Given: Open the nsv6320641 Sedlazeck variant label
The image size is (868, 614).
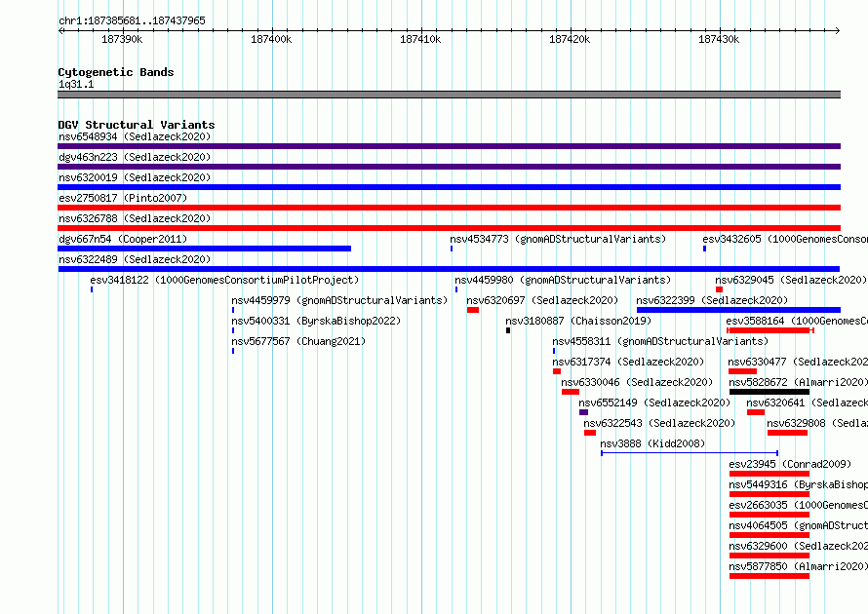Looking at the screenshot, I should tap(808, 403).
